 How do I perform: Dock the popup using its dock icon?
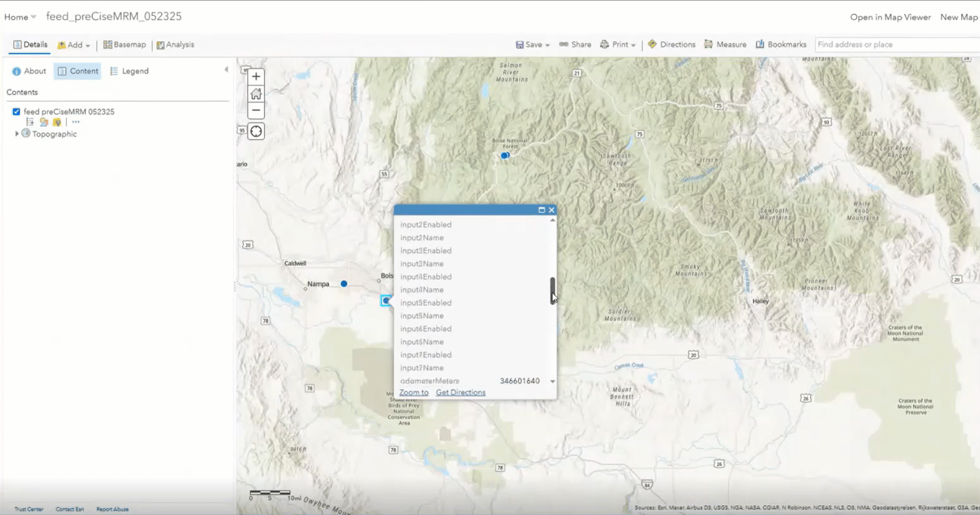click(x=542, y=209)
